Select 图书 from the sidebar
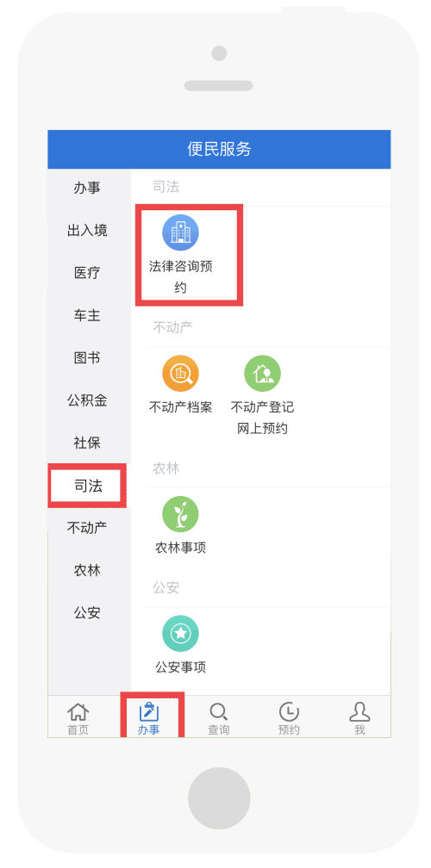 pyautogui.click(x=88, y=358)
